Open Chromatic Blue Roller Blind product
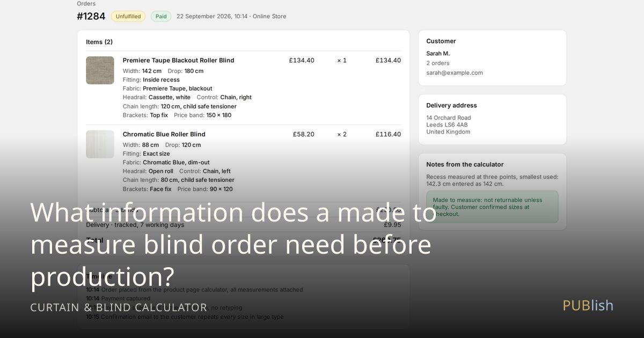644x338 pixels. tap(164, 134)
